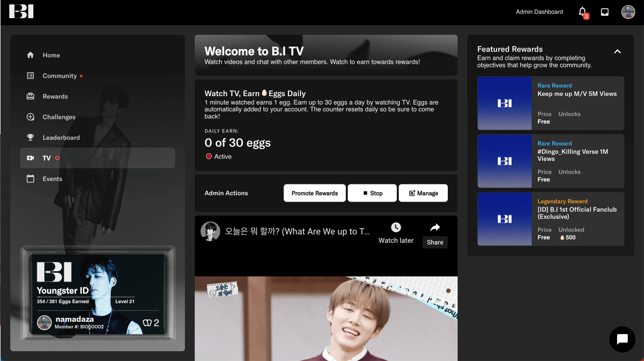This screenshot has height=361, width=644.
Task: Click the 'Admin Actions' label
Action: pos(226,193)
